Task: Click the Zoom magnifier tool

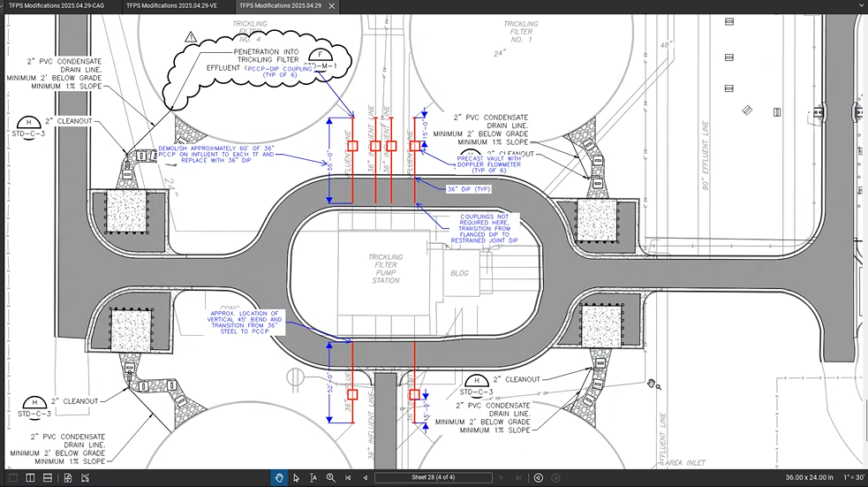Action: [x=330, y=478]
